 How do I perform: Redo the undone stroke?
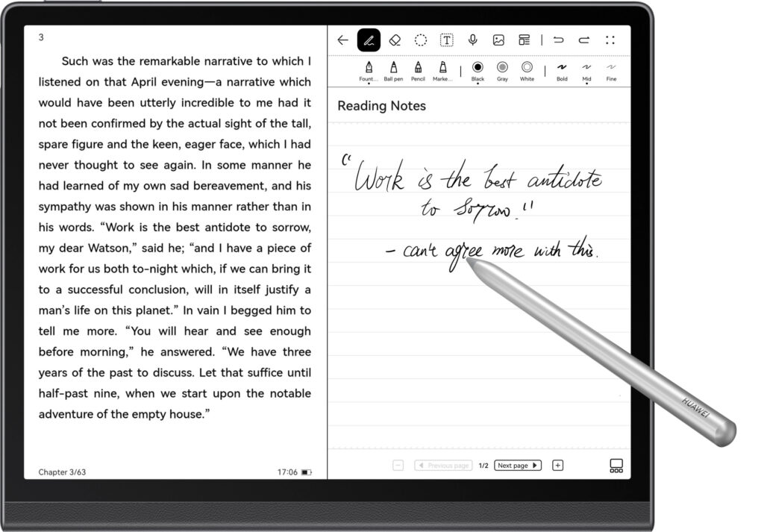(583, 40)
